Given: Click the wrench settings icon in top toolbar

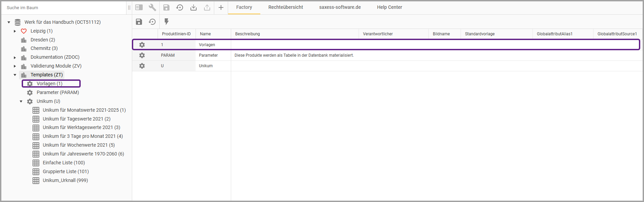Looking at the screenshot, I should (152, 7).
